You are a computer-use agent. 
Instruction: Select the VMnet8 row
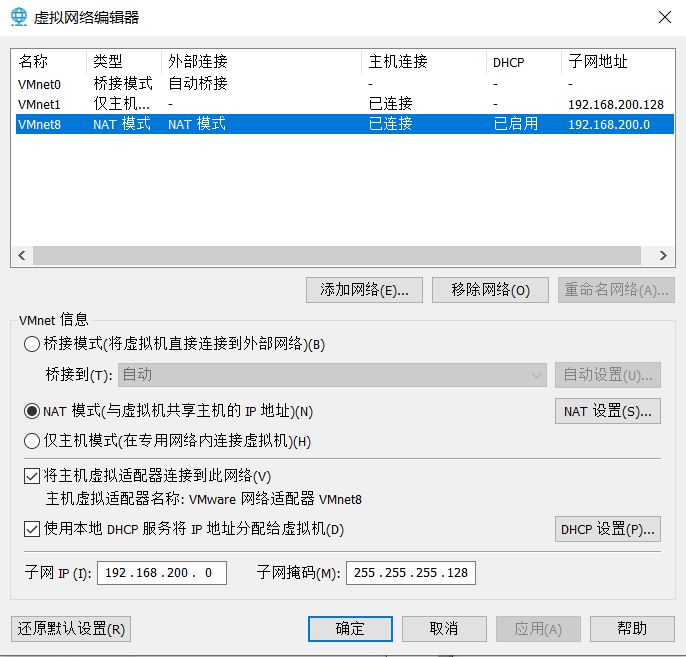(x=345, y=124)
